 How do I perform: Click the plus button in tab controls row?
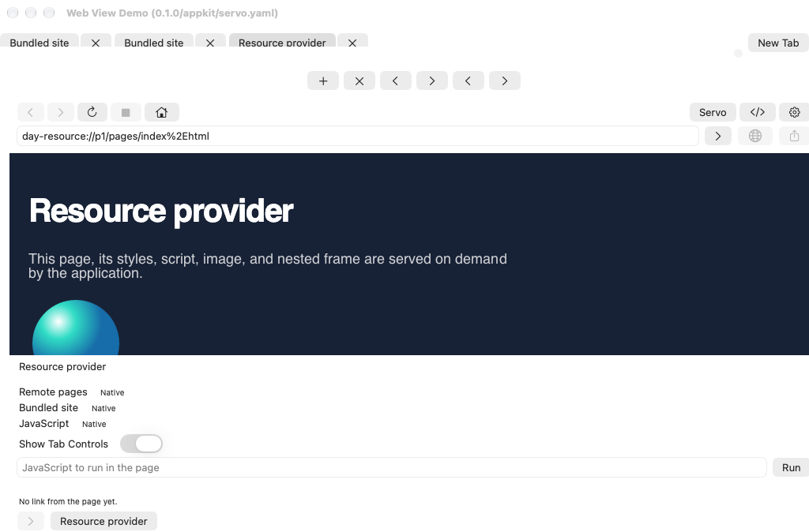(323, 81)
